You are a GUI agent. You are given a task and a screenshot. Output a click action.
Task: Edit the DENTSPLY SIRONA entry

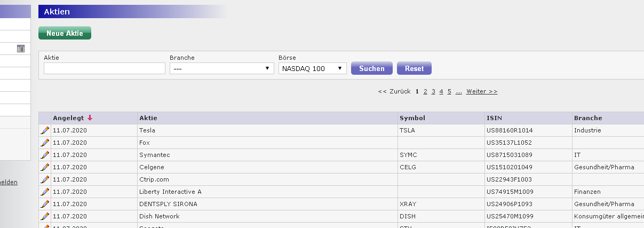pyautogui.click(x=45, y=204)
